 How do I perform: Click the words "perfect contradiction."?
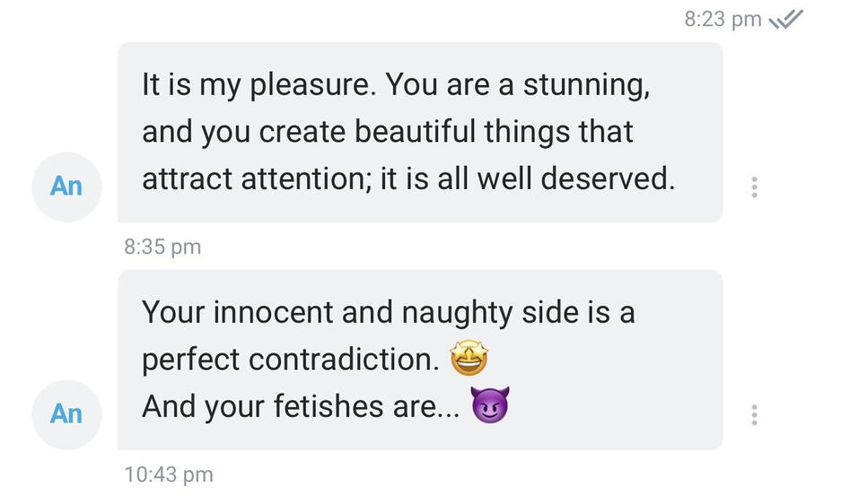coord(290,360)
